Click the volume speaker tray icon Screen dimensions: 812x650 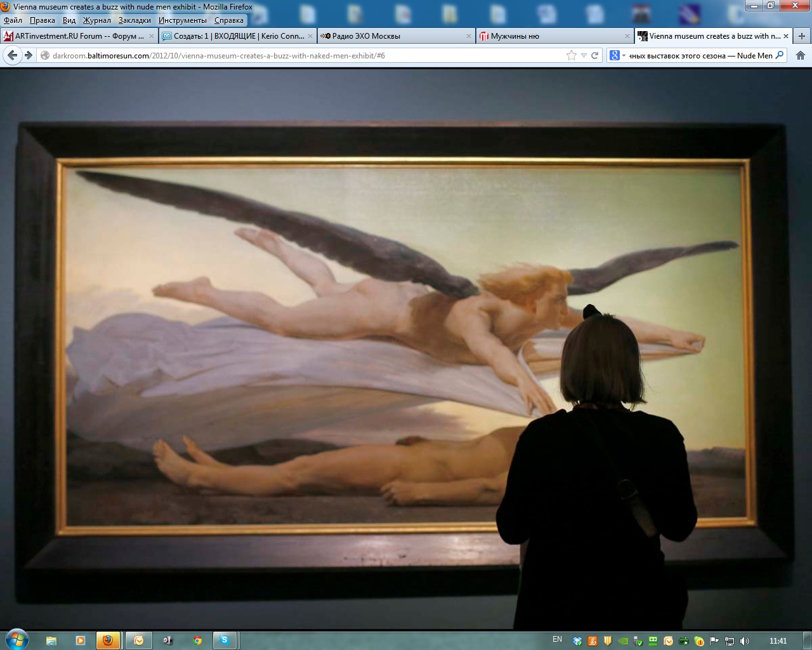[x=745, y=641]
